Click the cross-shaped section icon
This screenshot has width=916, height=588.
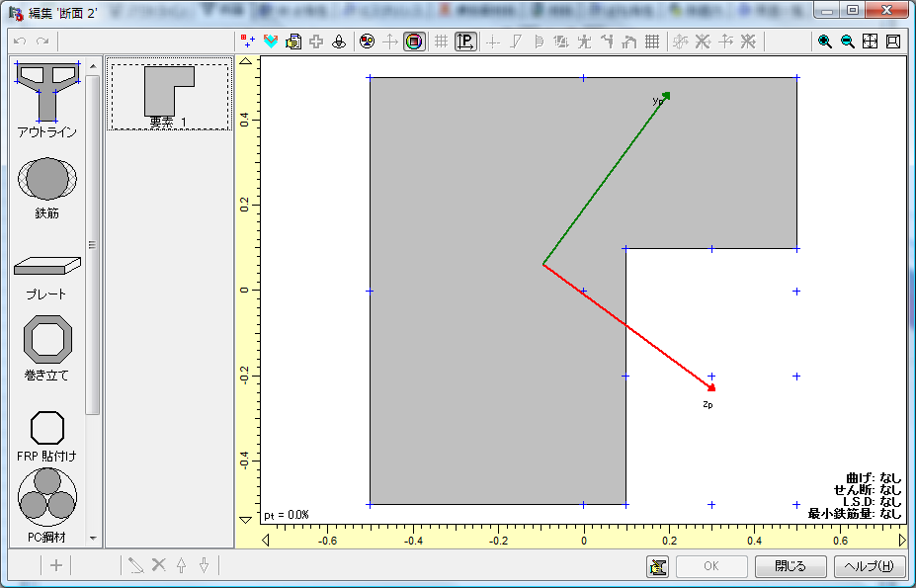pyautogui.click(x=316, y=42)
